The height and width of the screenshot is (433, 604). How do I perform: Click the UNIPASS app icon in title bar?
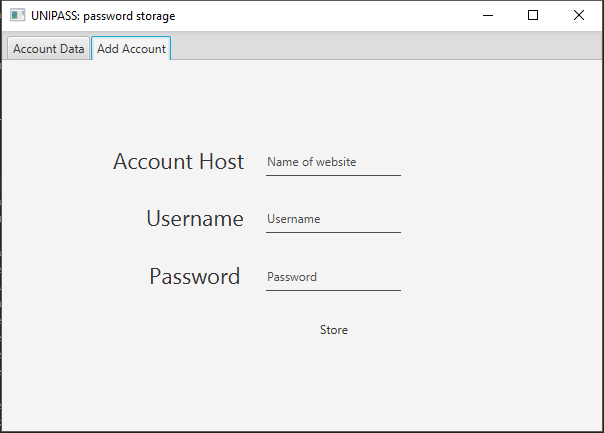[17, 15]
